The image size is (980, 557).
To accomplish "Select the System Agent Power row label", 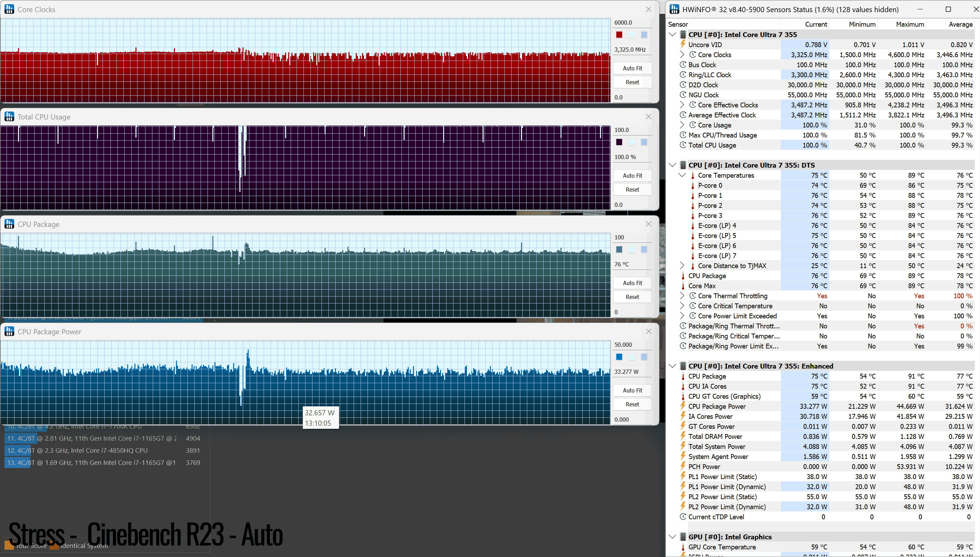I will [x=718, y=457].
